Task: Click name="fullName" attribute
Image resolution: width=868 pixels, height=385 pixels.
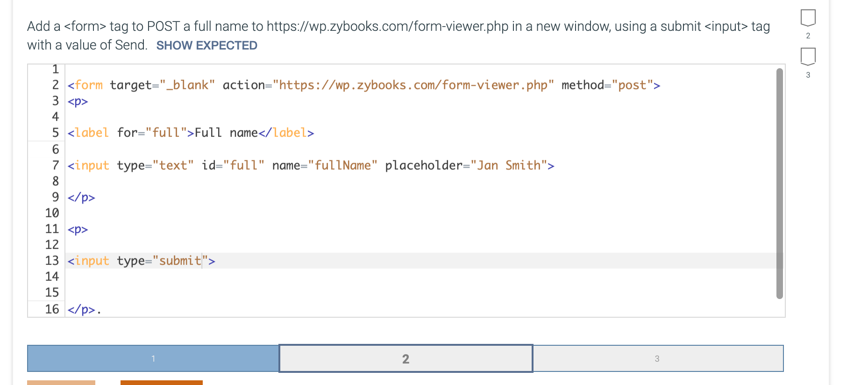Action: pyautogui.click(x=325, y=165)
